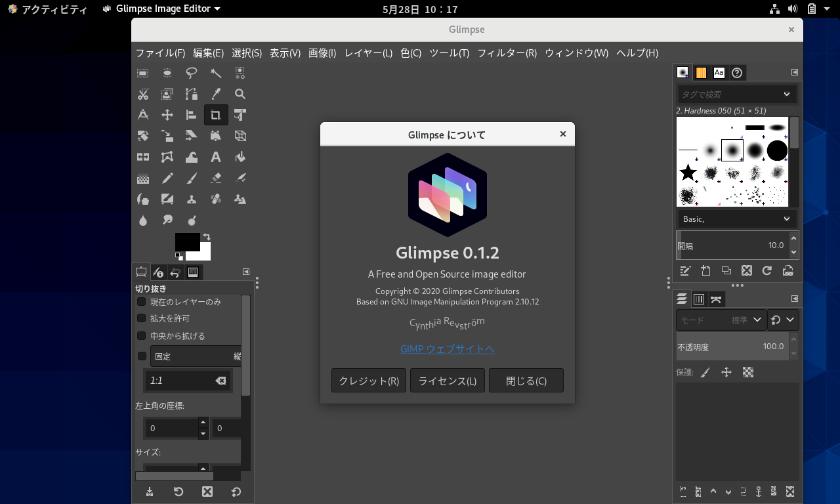Select the Bucket Fill tool
840x504 pixels.
tap(240, 157)
